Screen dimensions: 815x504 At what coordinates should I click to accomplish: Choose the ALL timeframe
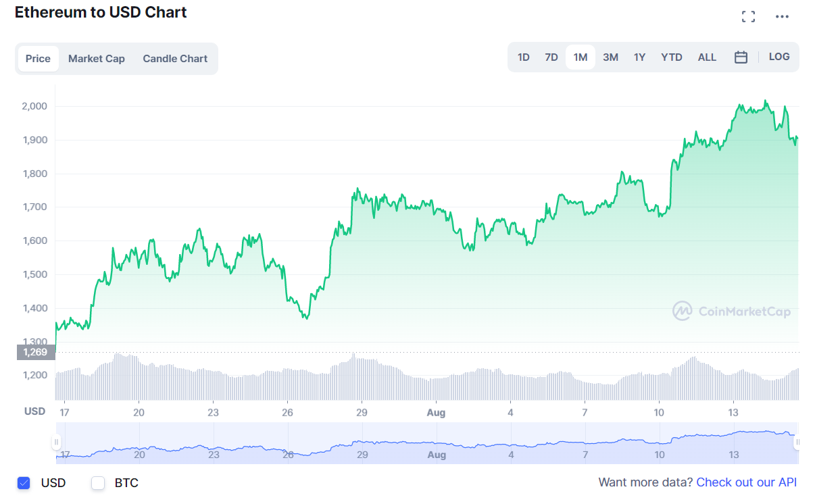click(x=707, y=57)
